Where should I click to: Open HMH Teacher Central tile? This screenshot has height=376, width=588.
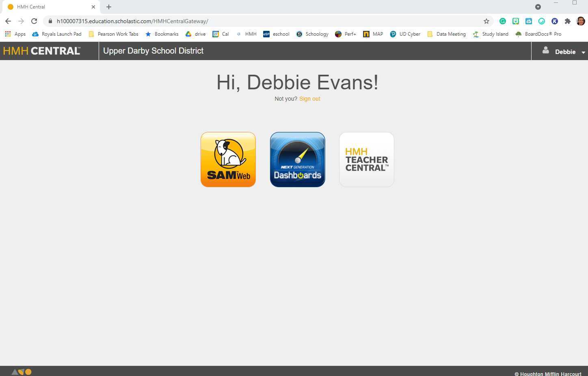[366, 160]
